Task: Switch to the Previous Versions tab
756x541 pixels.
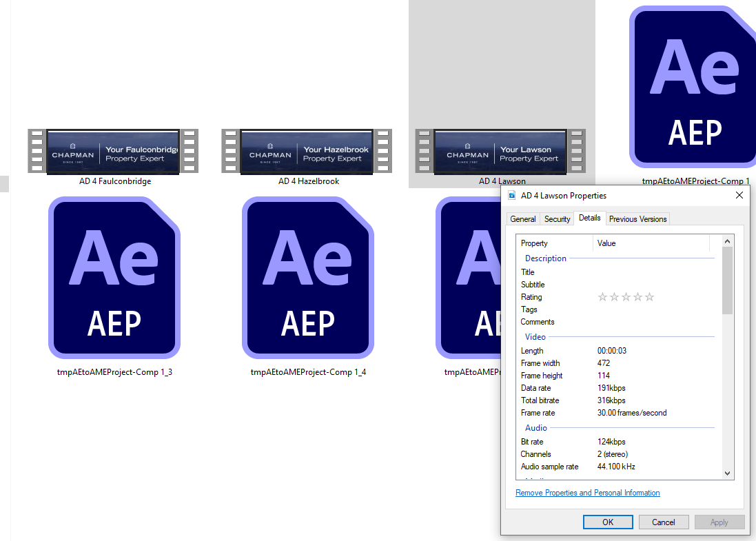Action: [x=637, y=219]
